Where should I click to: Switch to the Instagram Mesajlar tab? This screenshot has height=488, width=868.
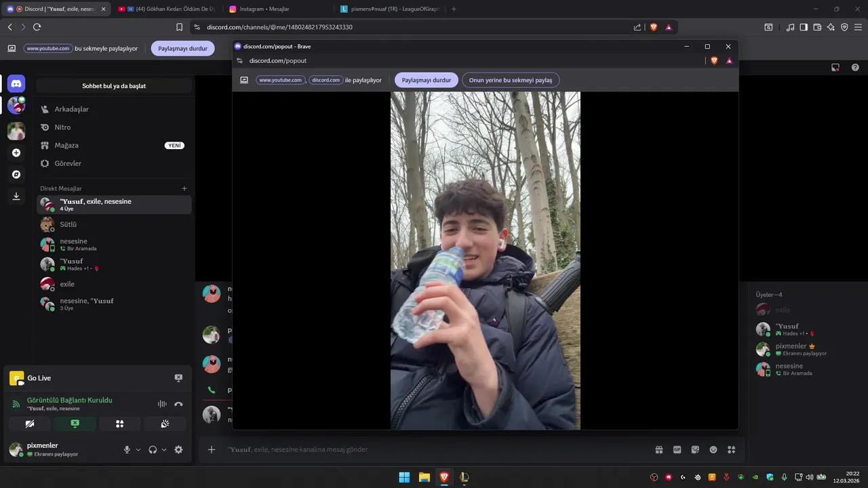tap(278, 9)
